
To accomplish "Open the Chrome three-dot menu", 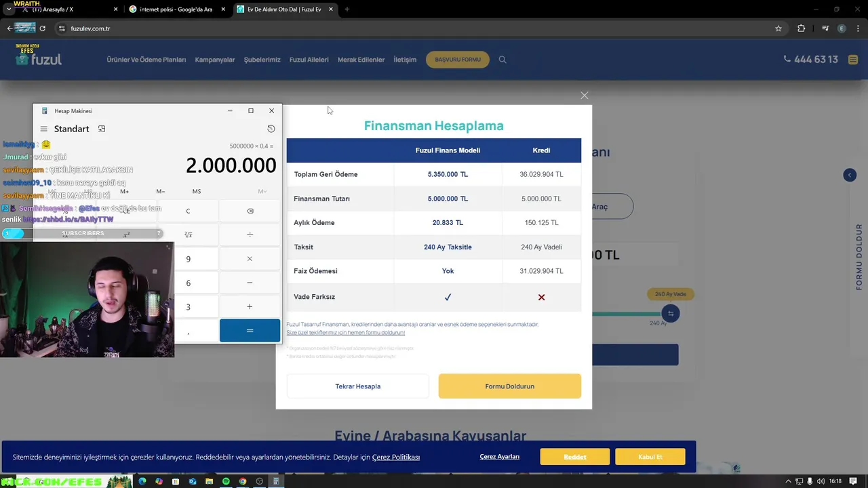I will [858, 28].
